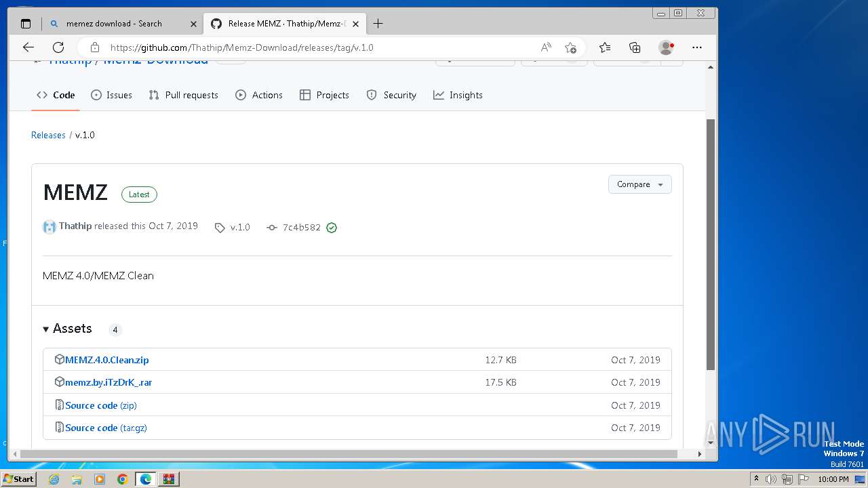Click the Edge taskbar icon
This screenshot has height=488, width=868.
point(145,479)
